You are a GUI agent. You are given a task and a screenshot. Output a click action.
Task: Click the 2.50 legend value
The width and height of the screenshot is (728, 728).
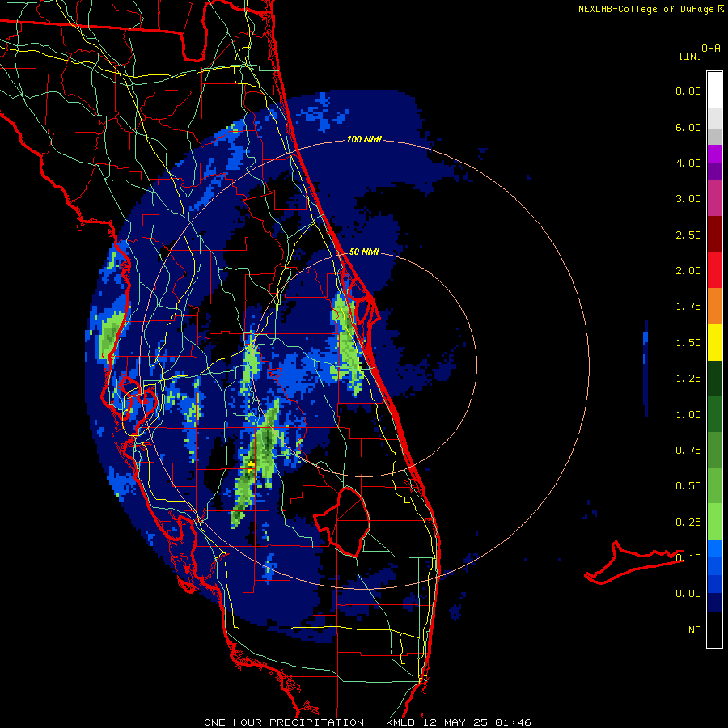coord(688,235)
